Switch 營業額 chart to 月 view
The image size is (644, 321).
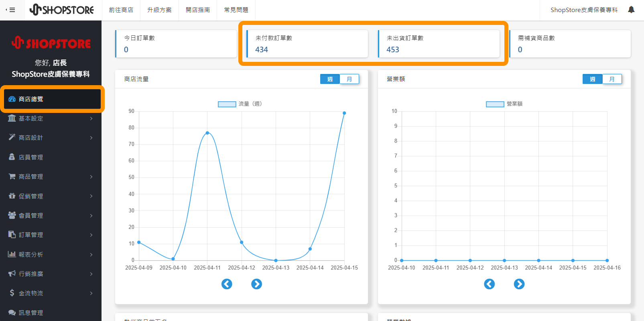tap(612, 79)
